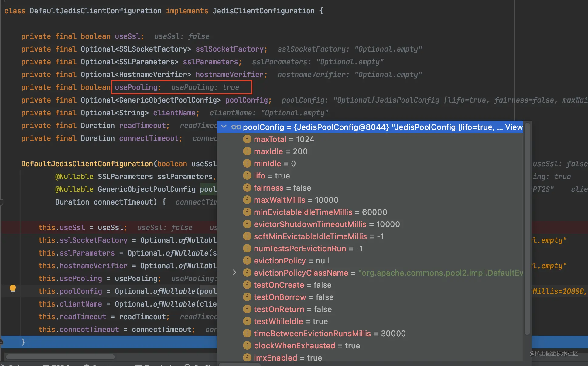This screenshot has width=588, height=366.
Task: Click the field icon next to evictionPolicyClassName
Action: (247, 273)
